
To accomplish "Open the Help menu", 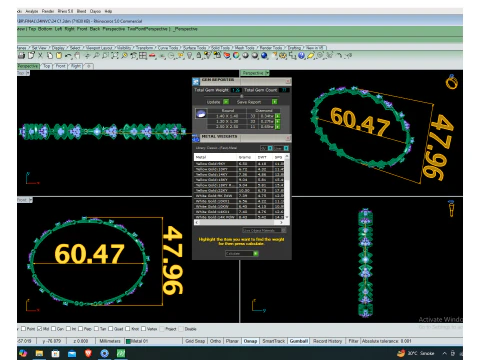I will [108, 11].
